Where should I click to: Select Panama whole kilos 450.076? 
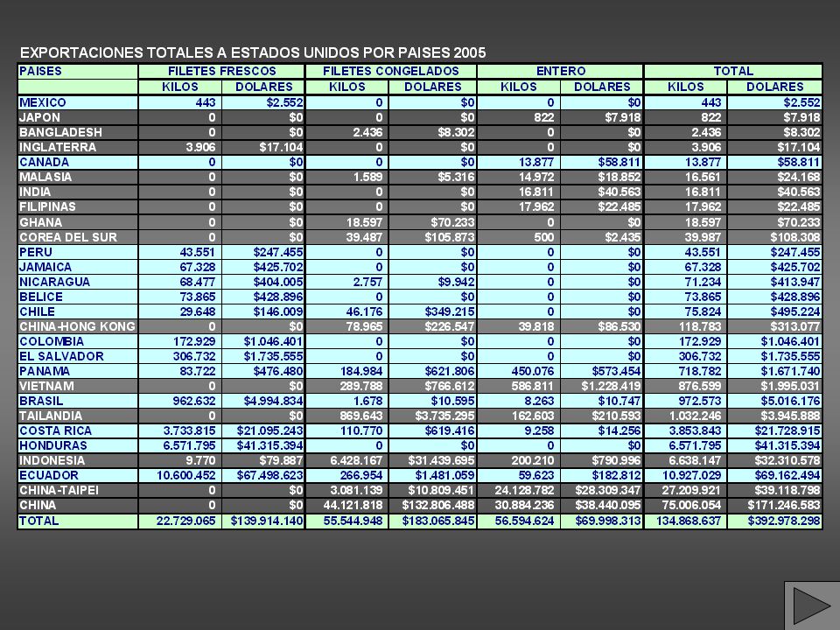[531, 371]
